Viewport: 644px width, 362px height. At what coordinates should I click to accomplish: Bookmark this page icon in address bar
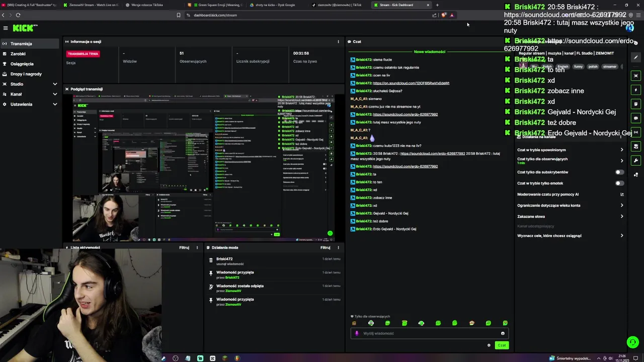[178, 15]
